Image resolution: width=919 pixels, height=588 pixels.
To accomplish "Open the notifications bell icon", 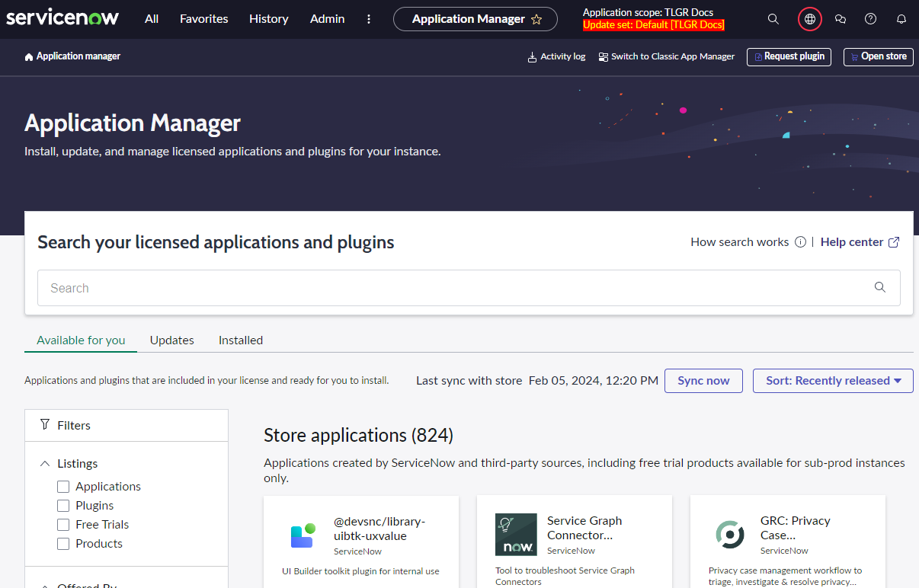I will tap(901, 19).
